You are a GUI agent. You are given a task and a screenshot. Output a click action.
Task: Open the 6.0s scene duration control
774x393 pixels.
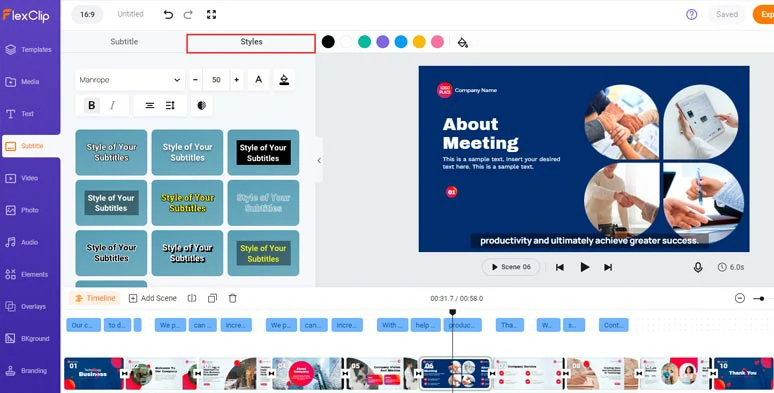tap(731, 267)
